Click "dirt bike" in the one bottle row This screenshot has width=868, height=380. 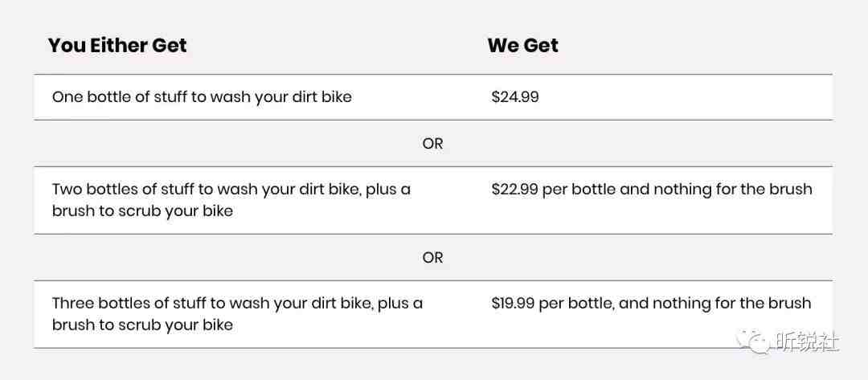(x=321, y=97)
